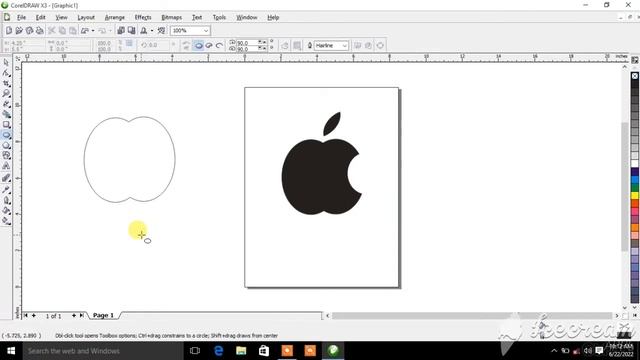Click the horizontal canvas scrollbar
The width and height of the screenshot is (640, 360).
pos(472,316)
